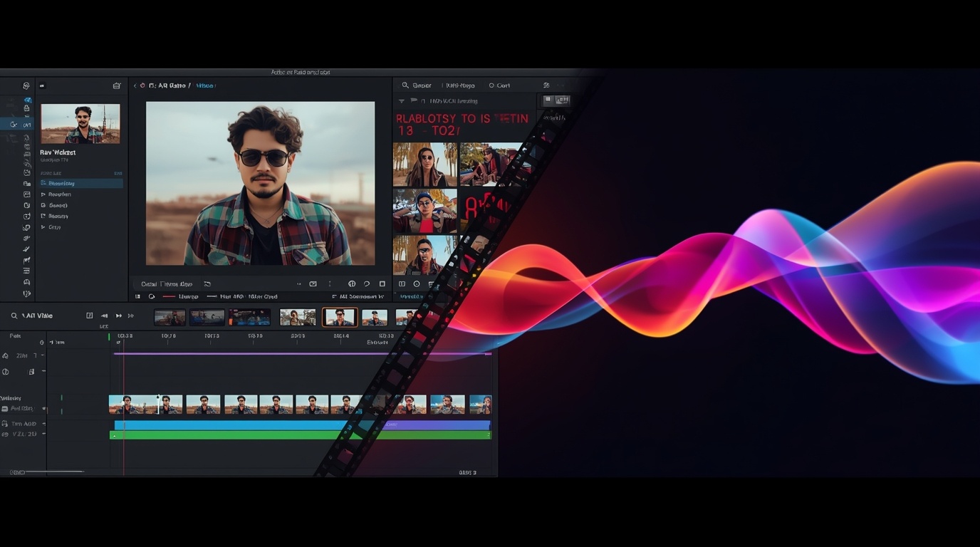Collapse the media panel triangle beside the flag icon
The height and width of the screenshot is (547, 980).
click(402, 101)
